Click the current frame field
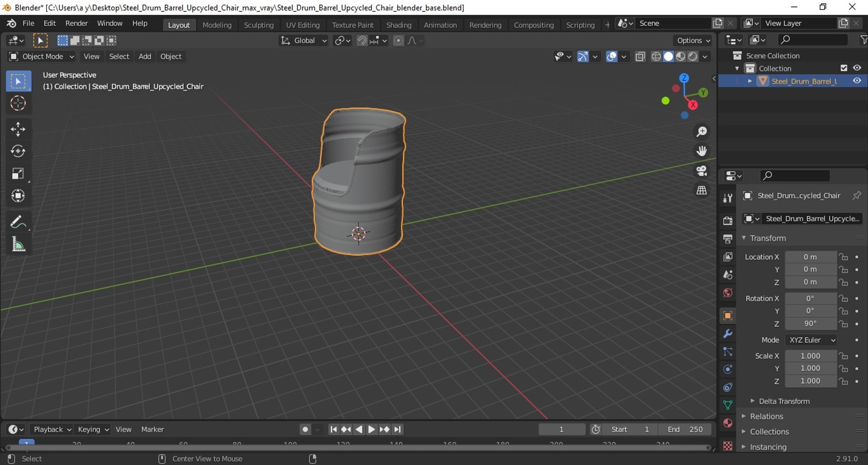Image resolution: width=868 pixels, height=465 pixels. coord(561,429)
